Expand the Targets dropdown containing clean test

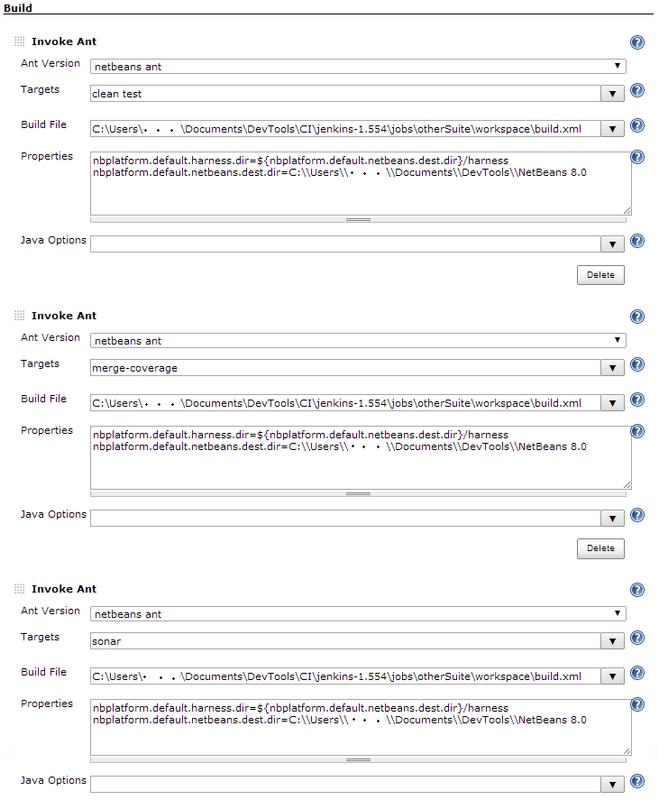(613, 90)
